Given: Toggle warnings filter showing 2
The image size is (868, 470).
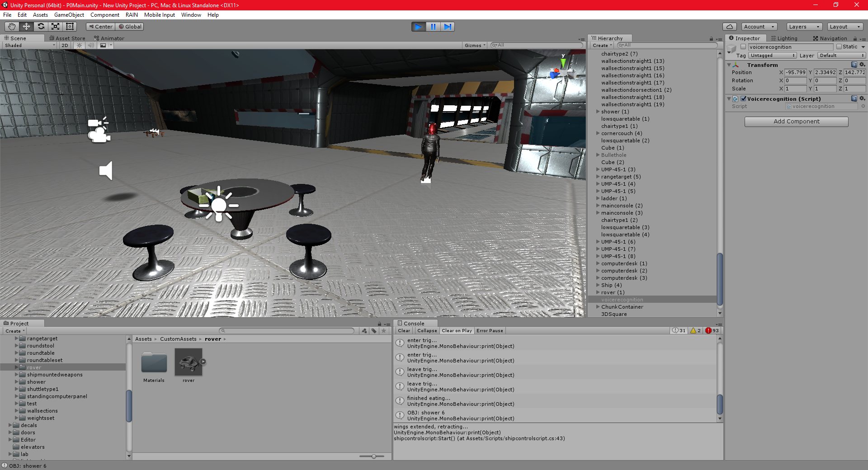Looking at the screenshot, I should [695, 331].
